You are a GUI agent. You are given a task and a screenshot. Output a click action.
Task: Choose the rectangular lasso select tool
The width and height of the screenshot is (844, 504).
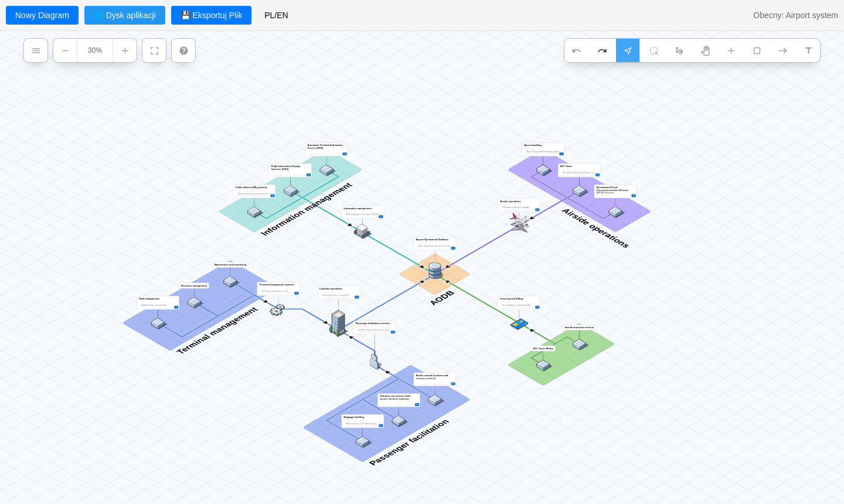click(x=654, y=50)
